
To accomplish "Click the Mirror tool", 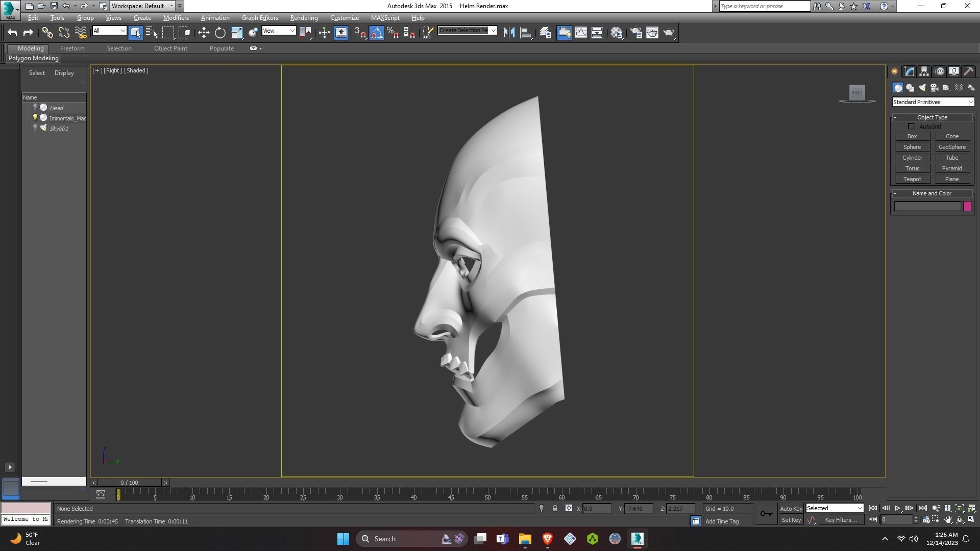I will (509, 33).
